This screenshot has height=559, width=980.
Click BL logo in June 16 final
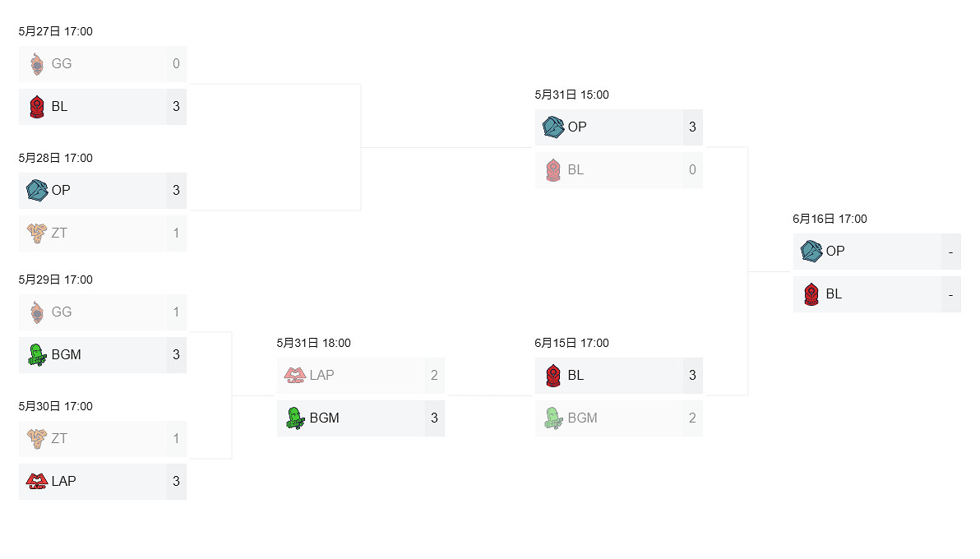[811, 294]
